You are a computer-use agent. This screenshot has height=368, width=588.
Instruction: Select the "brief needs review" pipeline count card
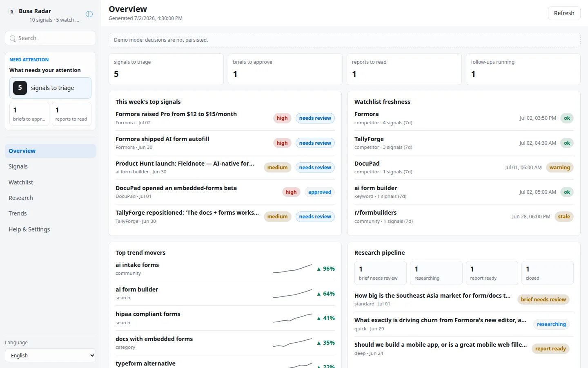[x=381, y=273]
